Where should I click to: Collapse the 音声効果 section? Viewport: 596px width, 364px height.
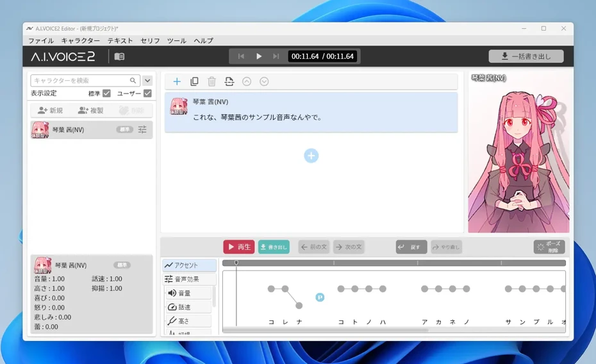(x=190, y=279)
